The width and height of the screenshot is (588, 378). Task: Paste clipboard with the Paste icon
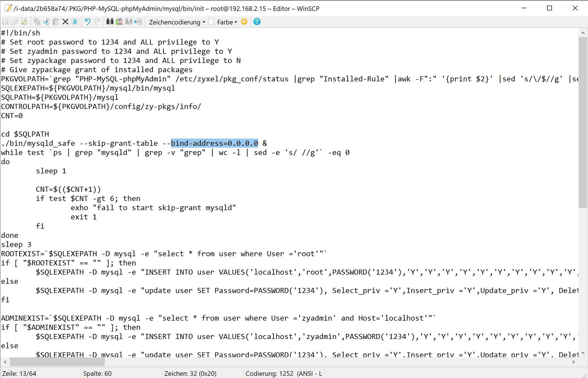pos(56,22)
